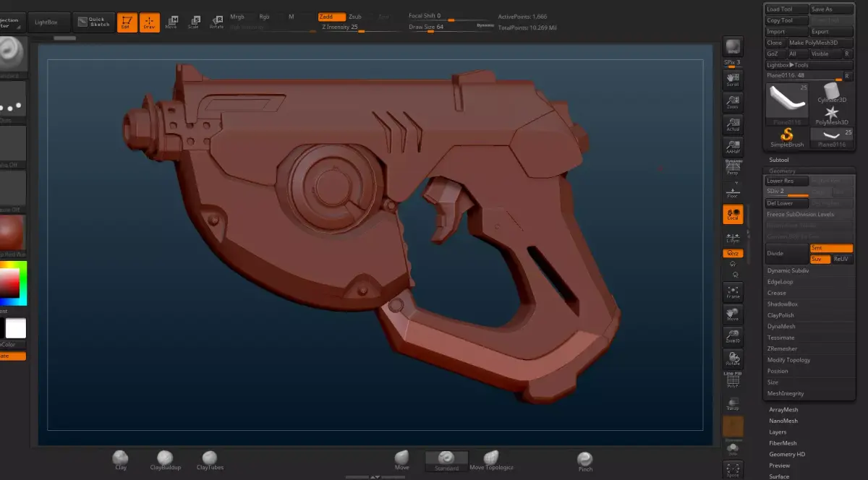Viewport: 868px width, 480px height.
Task: Toggle Transp transparency mode
Action: 733,403
